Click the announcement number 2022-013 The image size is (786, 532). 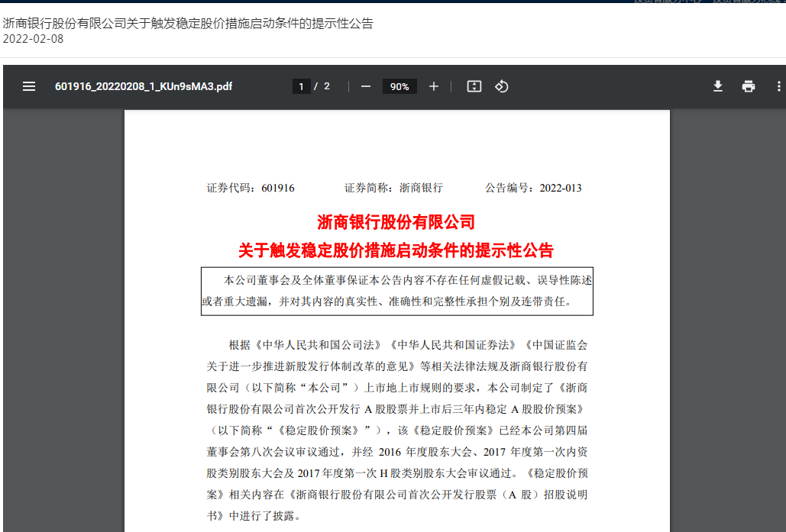click(x=561, y=189)
